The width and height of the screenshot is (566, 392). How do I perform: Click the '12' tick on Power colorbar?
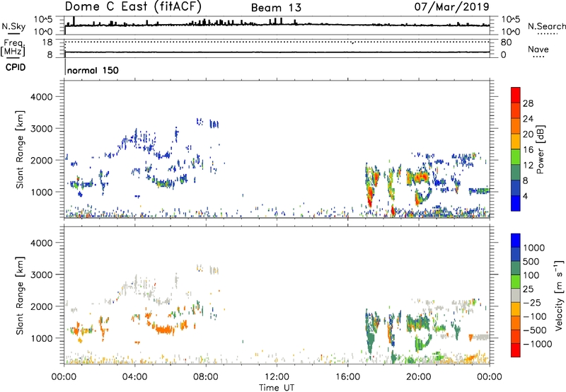[528, 166]
